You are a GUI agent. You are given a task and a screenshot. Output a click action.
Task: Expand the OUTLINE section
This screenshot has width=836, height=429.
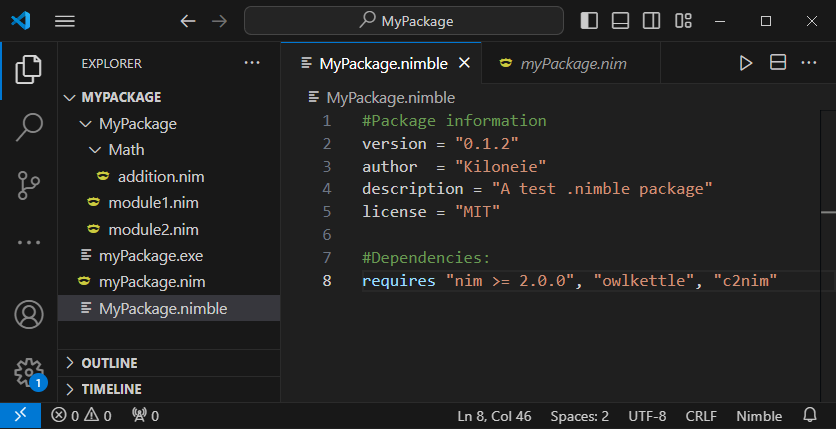tap(169, 363)
